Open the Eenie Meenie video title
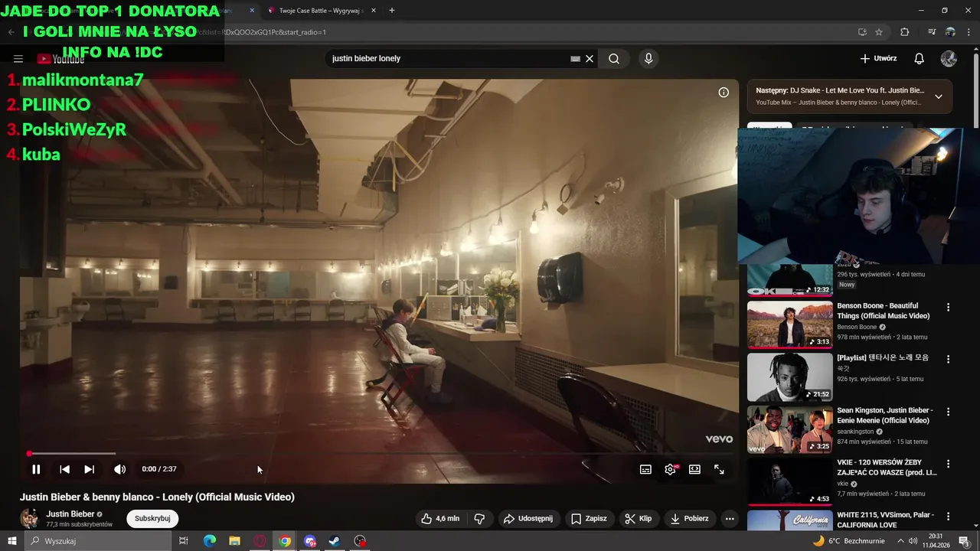The width and height of the screenshot is (980, 551). coord(885,416)
